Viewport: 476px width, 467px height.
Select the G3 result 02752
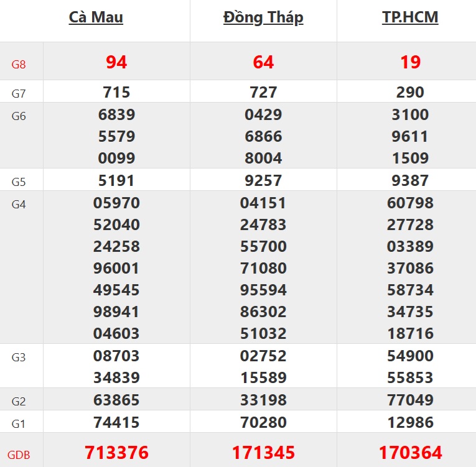[263, 356]
